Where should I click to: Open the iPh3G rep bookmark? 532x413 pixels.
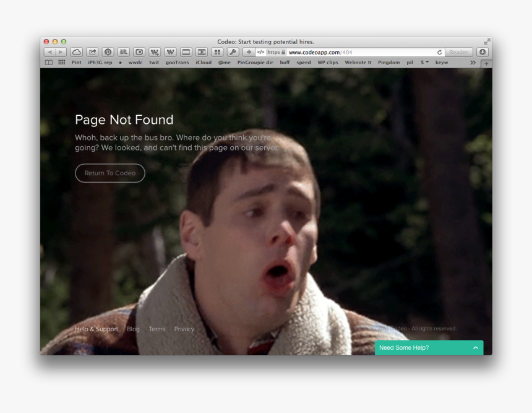point(100,63)
